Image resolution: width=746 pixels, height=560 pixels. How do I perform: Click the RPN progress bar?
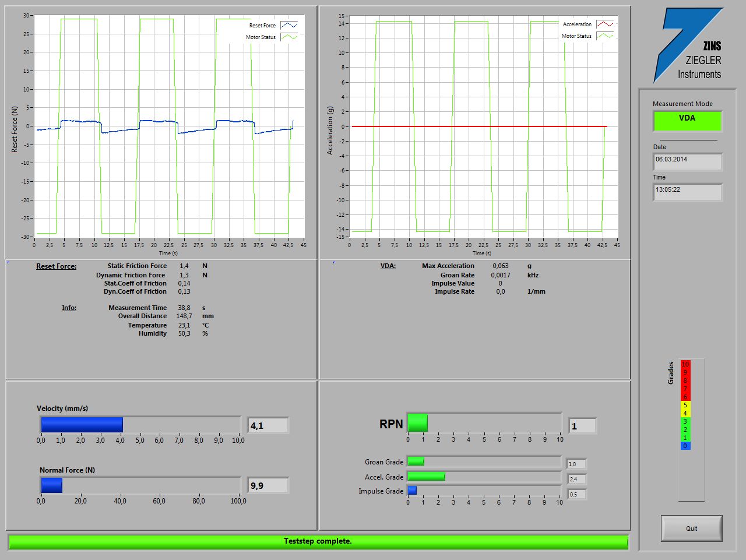coord(484,423)
